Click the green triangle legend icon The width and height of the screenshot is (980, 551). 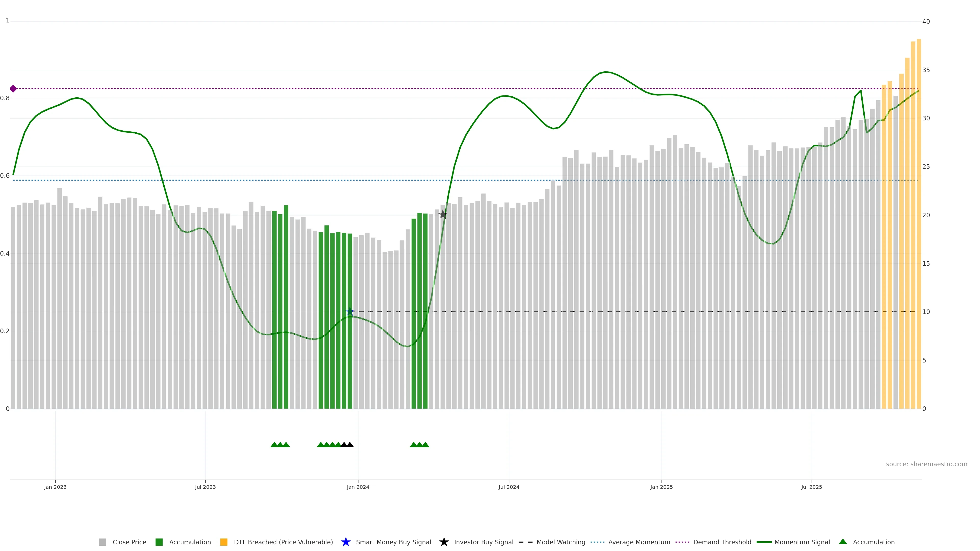coord(843,542)
